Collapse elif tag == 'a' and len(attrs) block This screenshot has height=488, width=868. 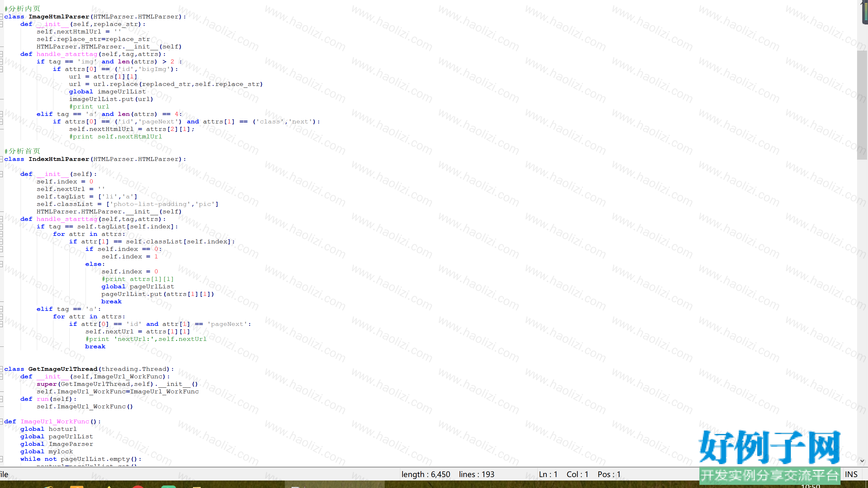1,114
